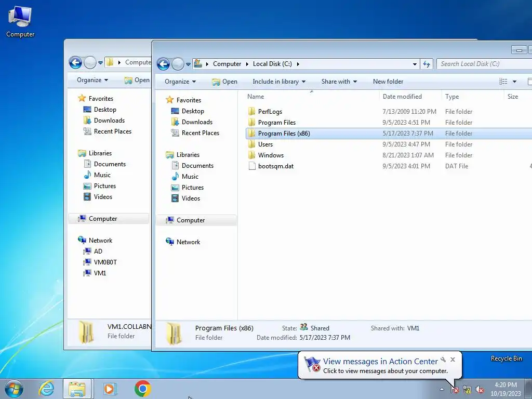Click Open button in rear Explorer window

pos(137,80)
